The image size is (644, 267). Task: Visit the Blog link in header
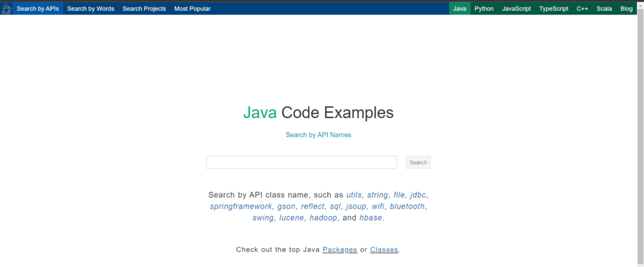[627, 9]
